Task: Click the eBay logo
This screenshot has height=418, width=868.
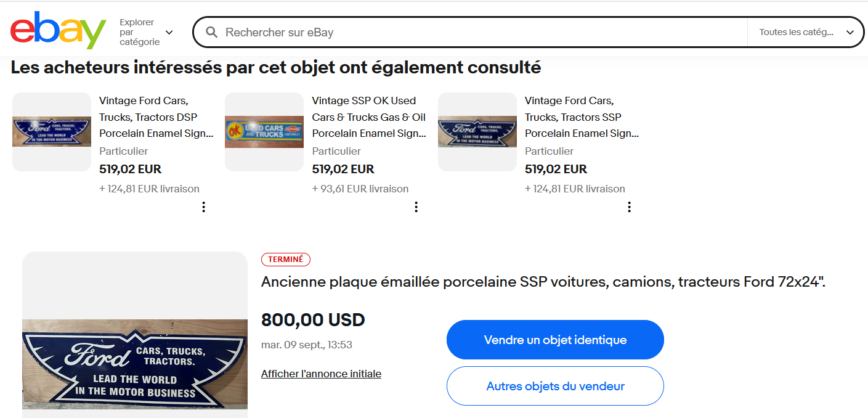Action: 58,31
